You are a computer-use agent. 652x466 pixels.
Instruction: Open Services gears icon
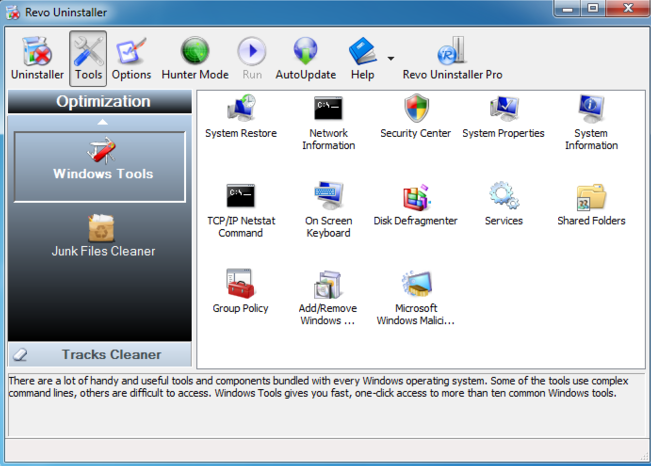pyautogui.click(x=504, y=195)
